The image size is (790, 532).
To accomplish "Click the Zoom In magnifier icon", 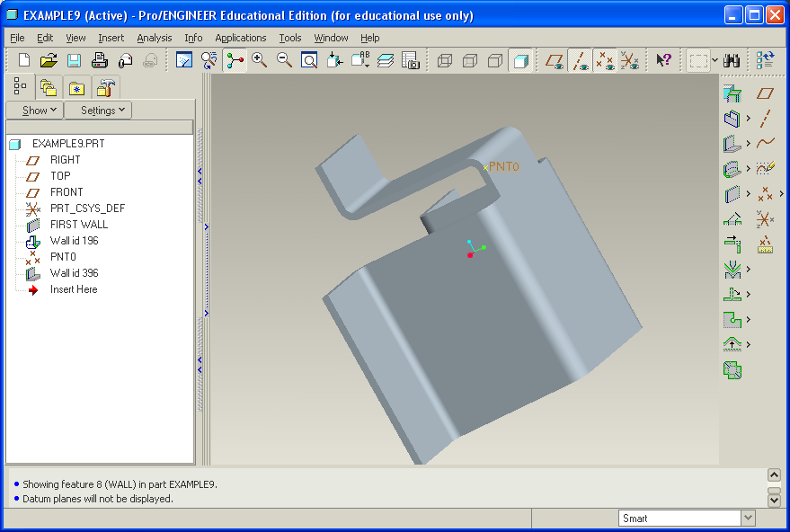I will click(260, 60).
